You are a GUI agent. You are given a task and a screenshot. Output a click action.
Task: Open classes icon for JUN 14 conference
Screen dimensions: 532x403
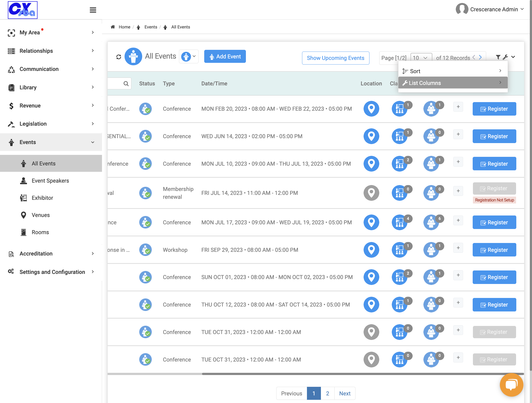pyautogui.click(x=400, y=136)
